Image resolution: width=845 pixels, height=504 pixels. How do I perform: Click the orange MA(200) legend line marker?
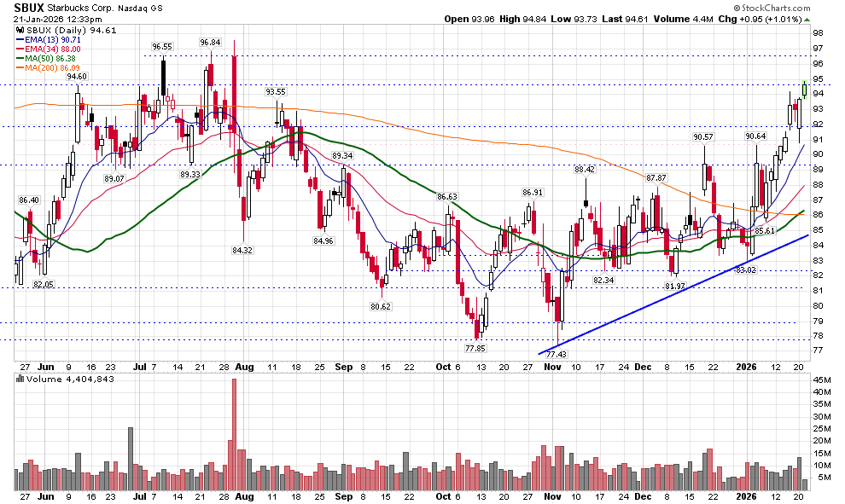22,69
